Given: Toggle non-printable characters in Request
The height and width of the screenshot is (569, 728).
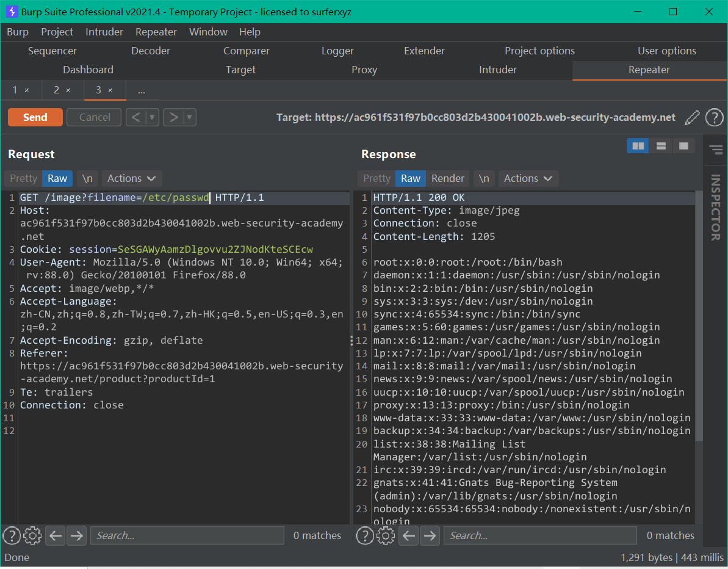Looking at the screenshot, I should pyautogui.click(x=87, y=178).
